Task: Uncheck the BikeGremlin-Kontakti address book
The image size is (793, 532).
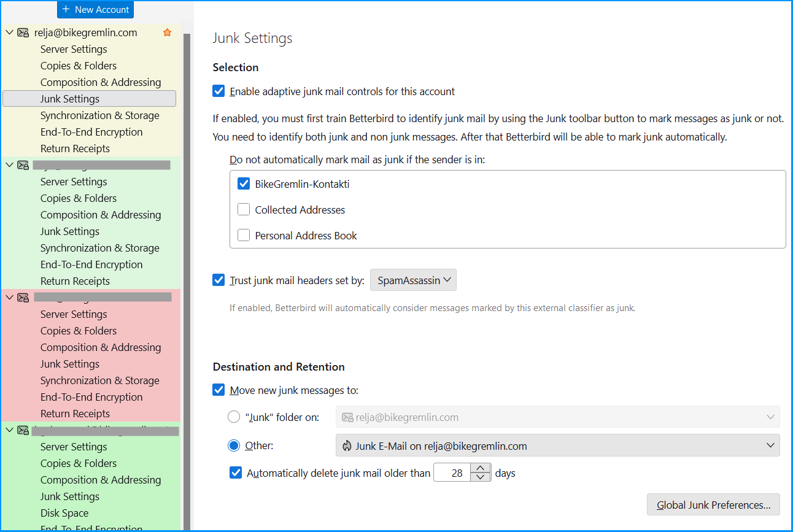Action: click(244, 183)
